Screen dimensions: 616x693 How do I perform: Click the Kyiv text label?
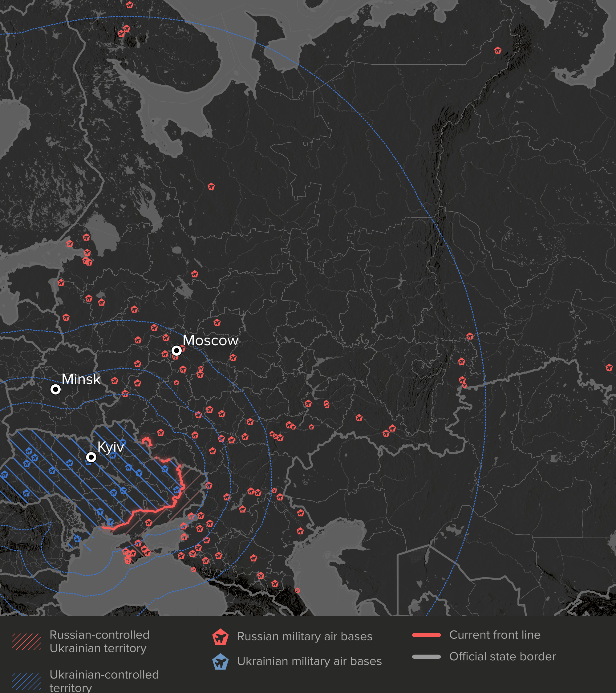point(111,447)
